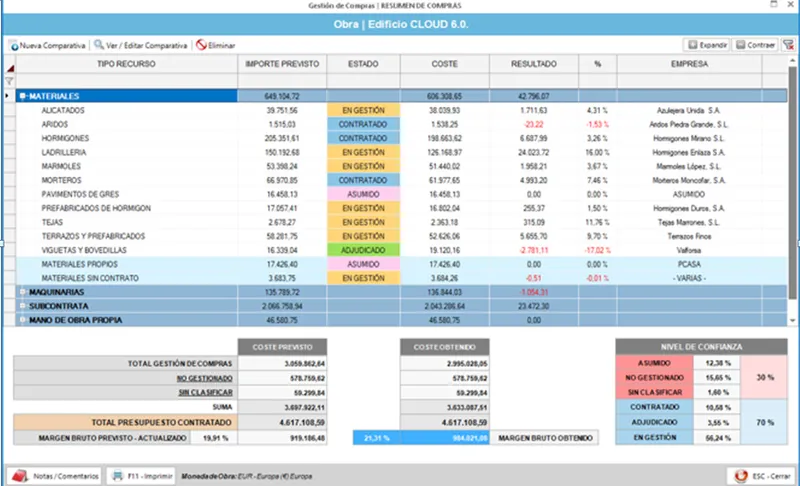
Task: Sort by IMPORTE PREVISTO column header
Action: [282, 64]
